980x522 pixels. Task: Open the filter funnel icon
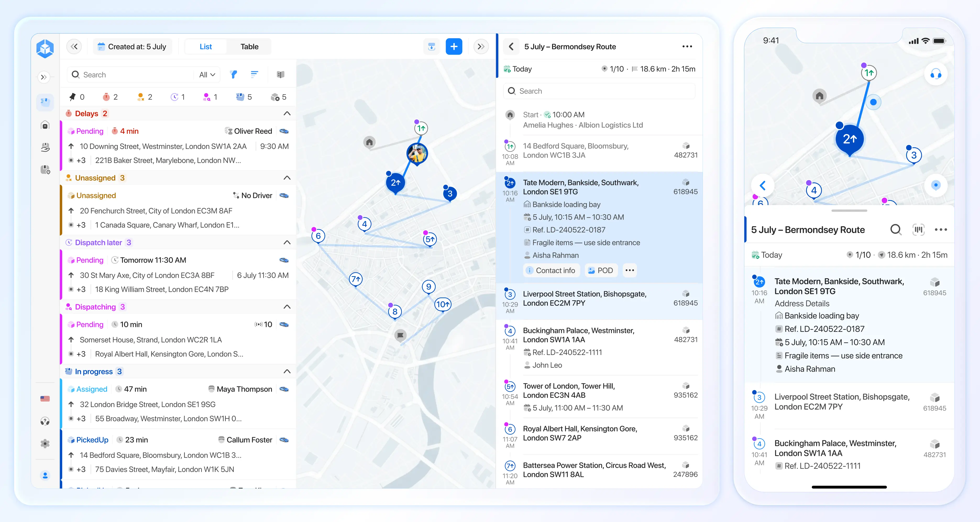coord(234,75)
